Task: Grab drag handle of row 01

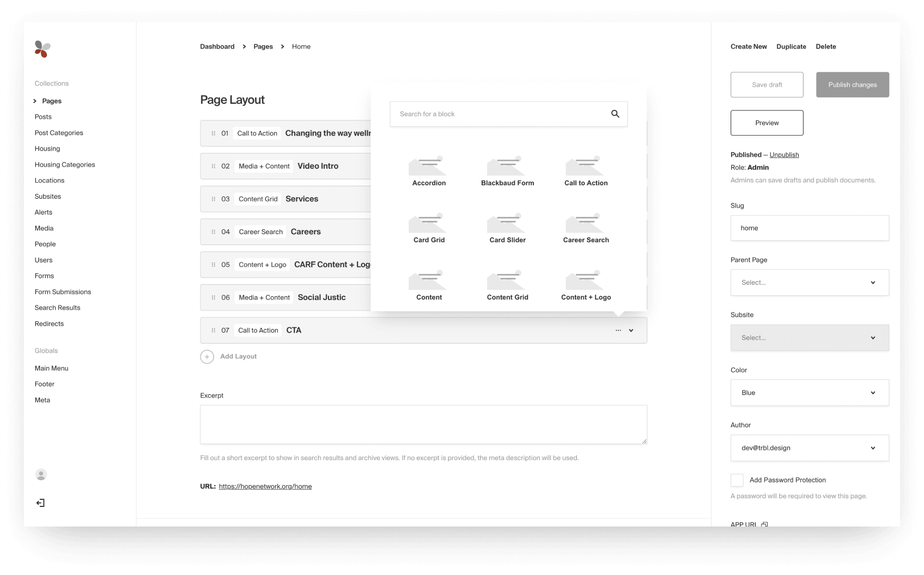Action: tap(213, 133)
